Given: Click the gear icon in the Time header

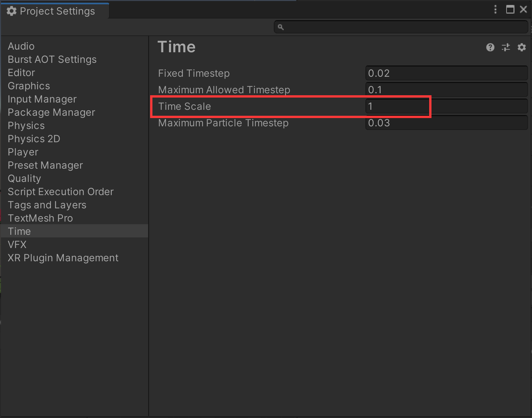Looking at the screenshot, I should click(x=521, y=47).
